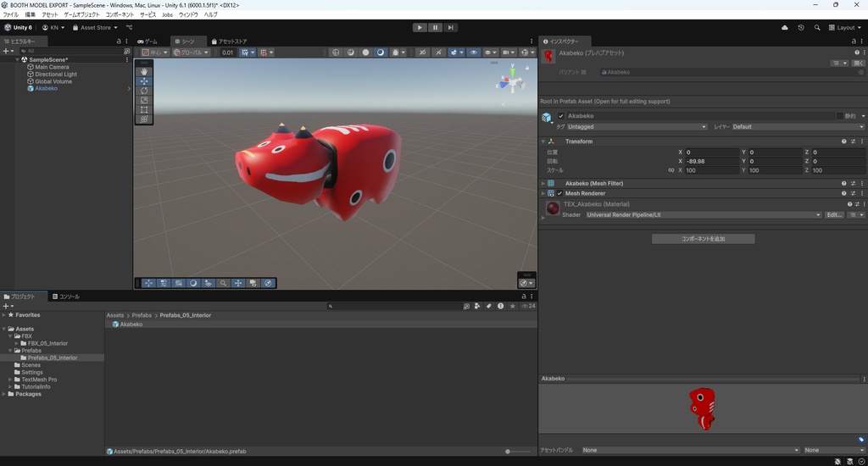Select the Move tool in scene toolbar

tap(144, 80)
